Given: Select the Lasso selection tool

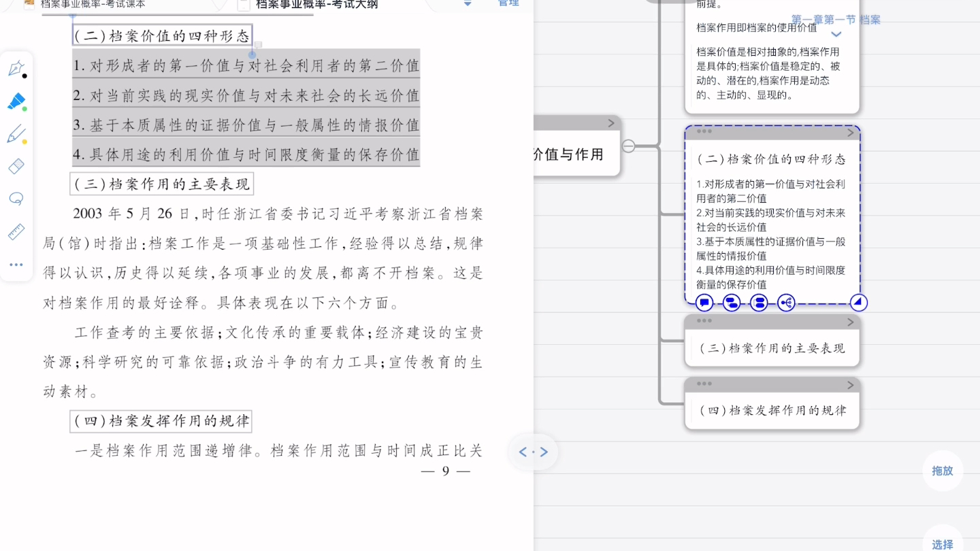Looking at the screenshot, I should tap(16, 199).
